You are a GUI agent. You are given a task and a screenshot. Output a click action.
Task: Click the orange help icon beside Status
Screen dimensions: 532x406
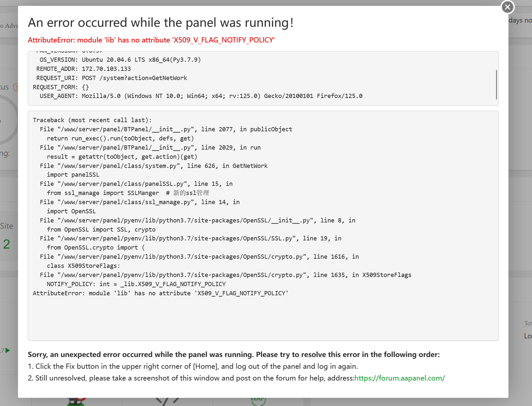pos(15,87)
